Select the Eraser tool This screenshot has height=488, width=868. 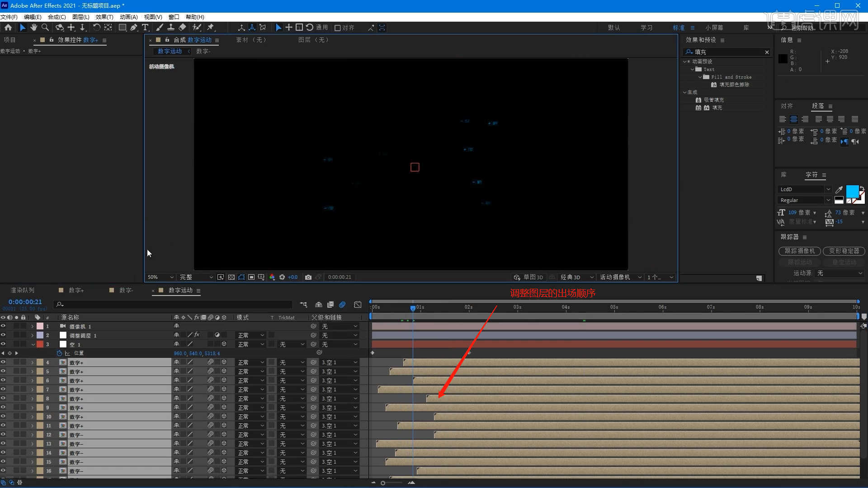pyautogui.click(x=182, y=28)
